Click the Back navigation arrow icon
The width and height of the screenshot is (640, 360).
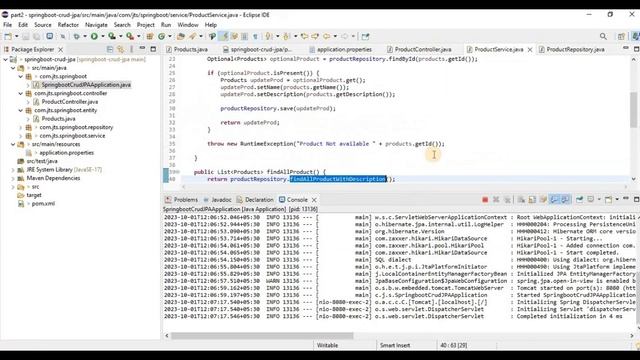(x=327, y=36)
